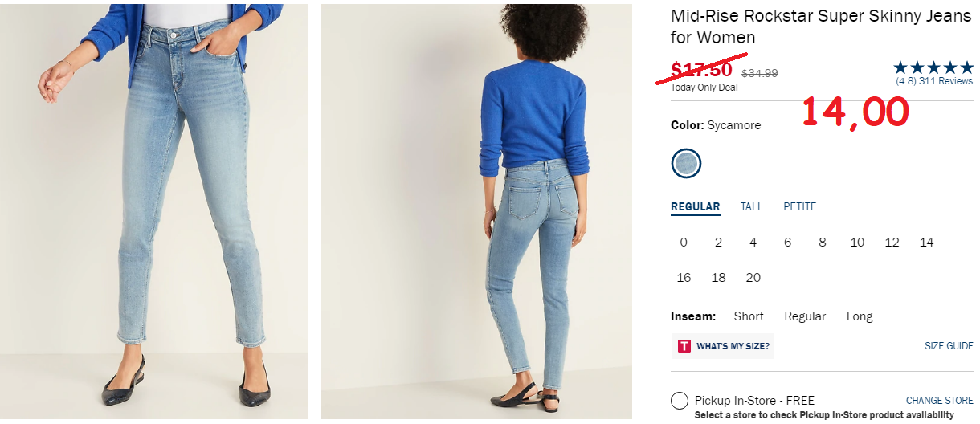Choose size 0
Screen dimensions: 980x424
[684, 243]
